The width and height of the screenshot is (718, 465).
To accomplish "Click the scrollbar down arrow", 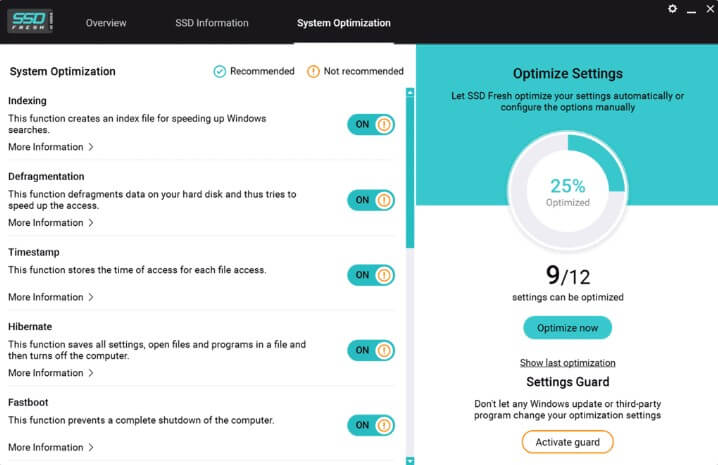I will [410, 461].
